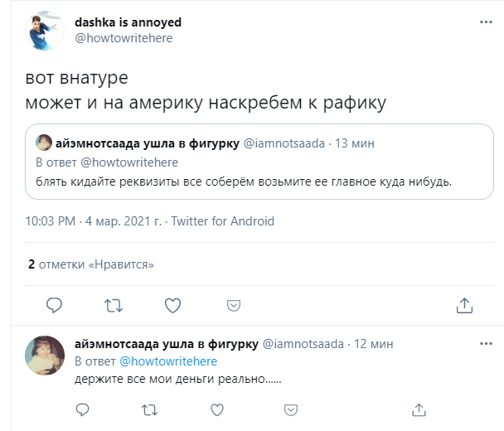Share the main tweet

coord(465,305)
